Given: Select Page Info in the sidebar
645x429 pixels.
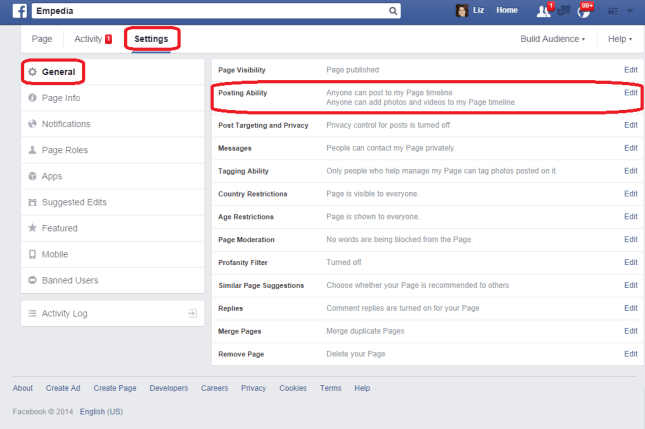Looking at the screenshot, I should pyautogui.click(x=112, y=98).
